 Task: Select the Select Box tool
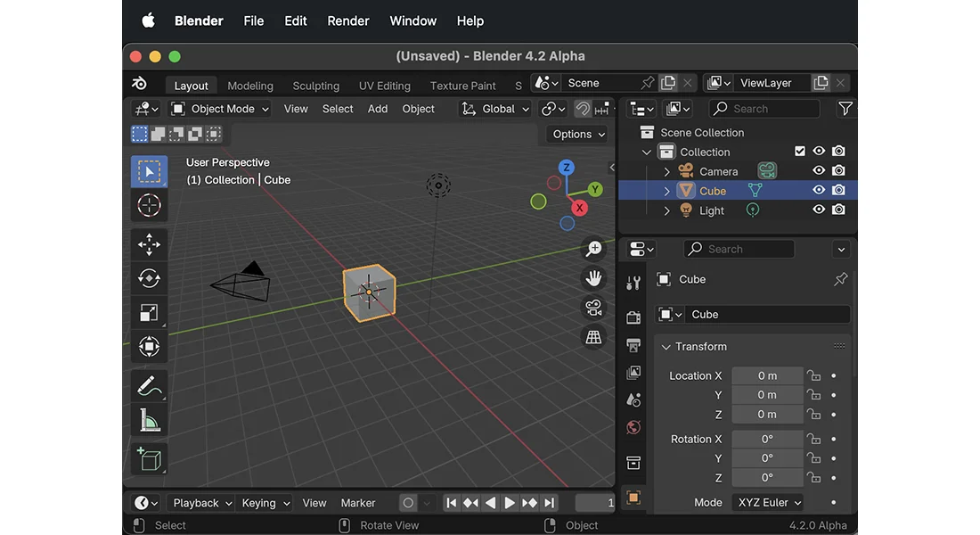pyautogui.click(x=149, y=171)
